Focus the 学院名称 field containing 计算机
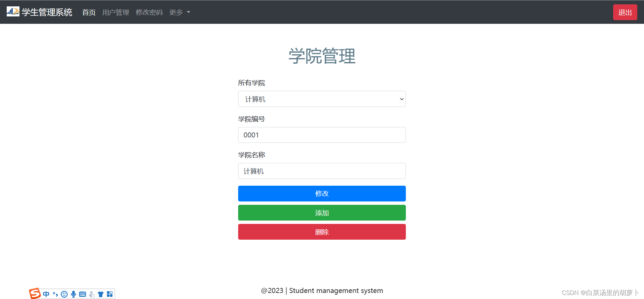This screenshot has height=299, width=644. point(322,171)
